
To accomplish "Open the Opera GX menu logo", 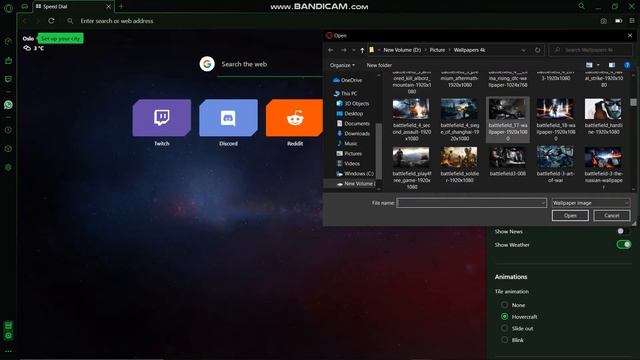I will pyautogui.click(x=8, y=8).
